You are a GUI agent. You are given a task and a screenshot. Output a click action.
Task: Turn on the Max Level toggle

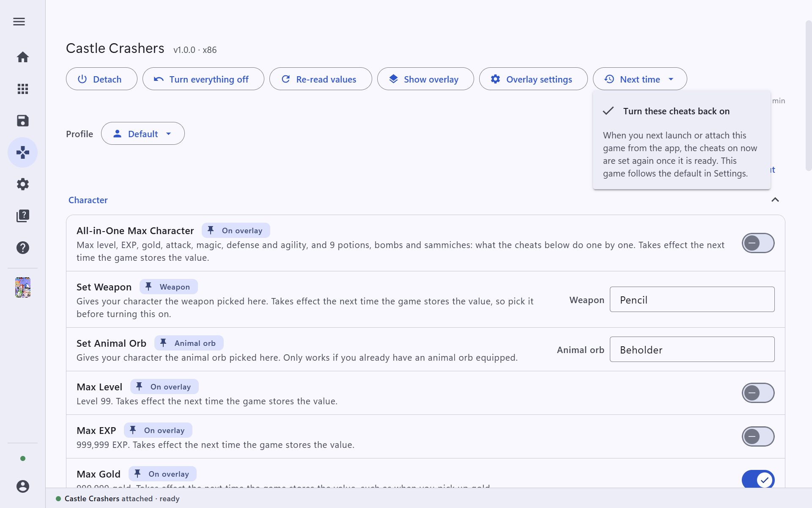758,393
